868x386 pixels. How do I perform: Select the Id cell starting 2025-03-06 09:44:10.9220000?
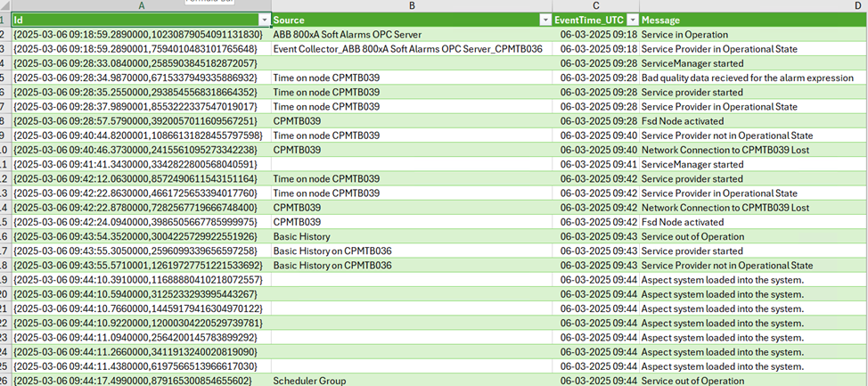[142, 323]
